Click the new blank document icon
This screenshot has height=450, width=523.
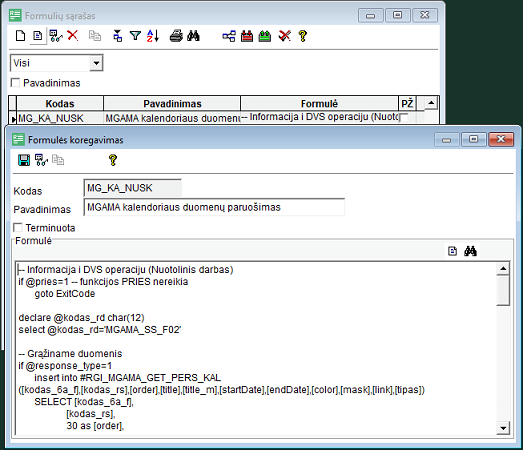tap(20, 36)
